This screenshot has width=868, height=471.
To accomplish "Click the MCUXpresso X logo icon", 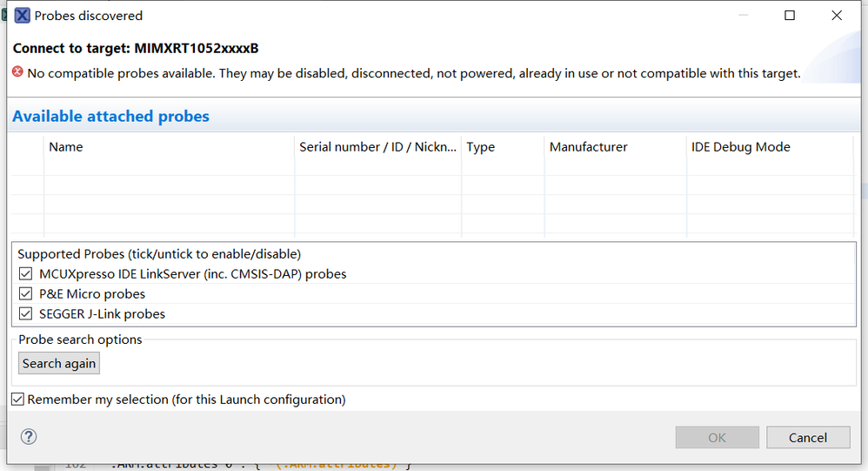I will pos(23,16).
